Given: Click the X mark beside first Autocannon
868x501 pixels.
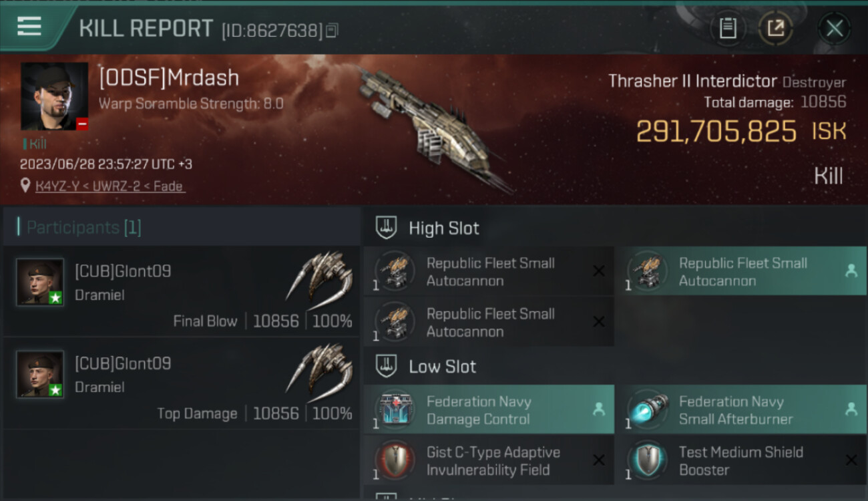Looking at the screenshot, I should tap(599, 271).
